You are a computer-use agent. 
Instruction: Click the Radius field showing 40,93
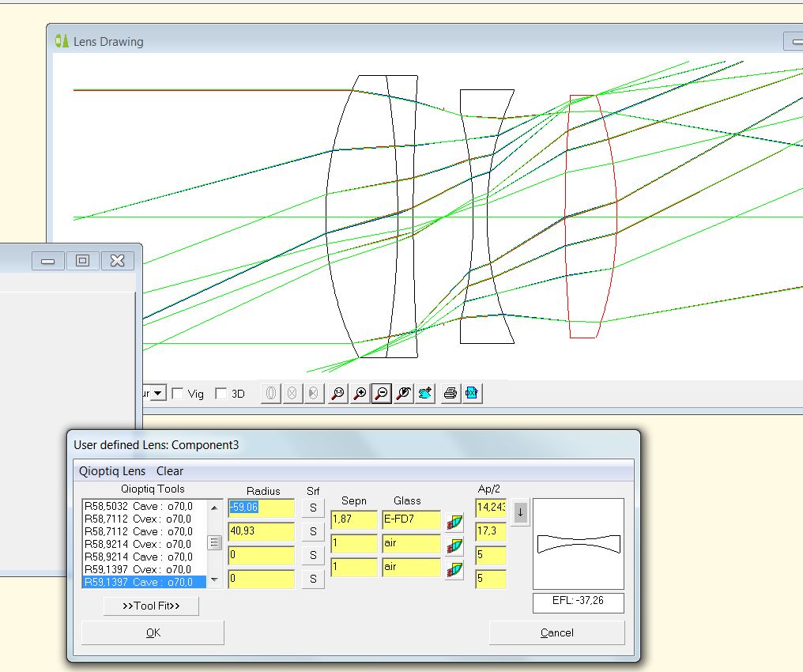click(x=261, y=532)
